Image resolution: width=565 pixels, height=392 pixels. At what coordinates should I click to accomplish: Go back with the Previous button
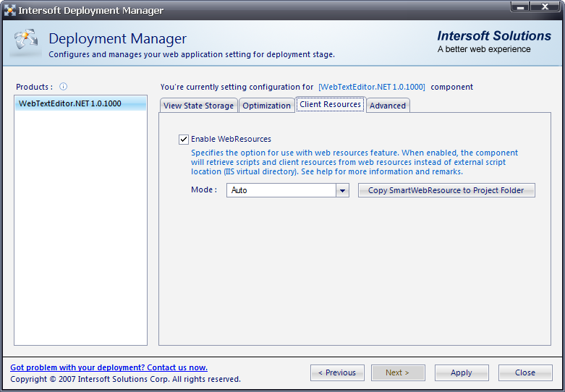337,372
